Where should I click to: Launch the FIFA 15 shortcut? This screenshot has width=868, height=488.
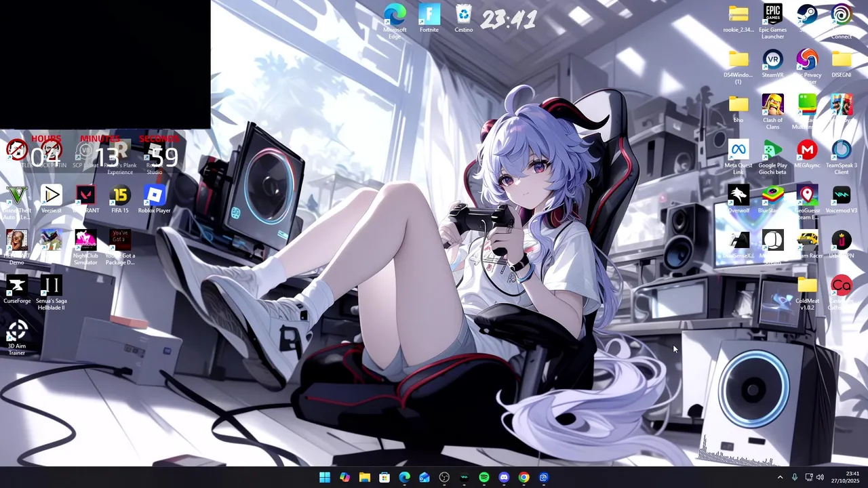pos(120,200)
